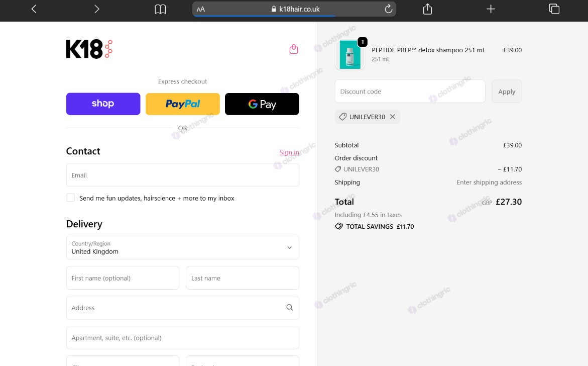Click the address search magnifier icon
The width and height of the screenshot is (588, 366).
click(x=290, y=308)
